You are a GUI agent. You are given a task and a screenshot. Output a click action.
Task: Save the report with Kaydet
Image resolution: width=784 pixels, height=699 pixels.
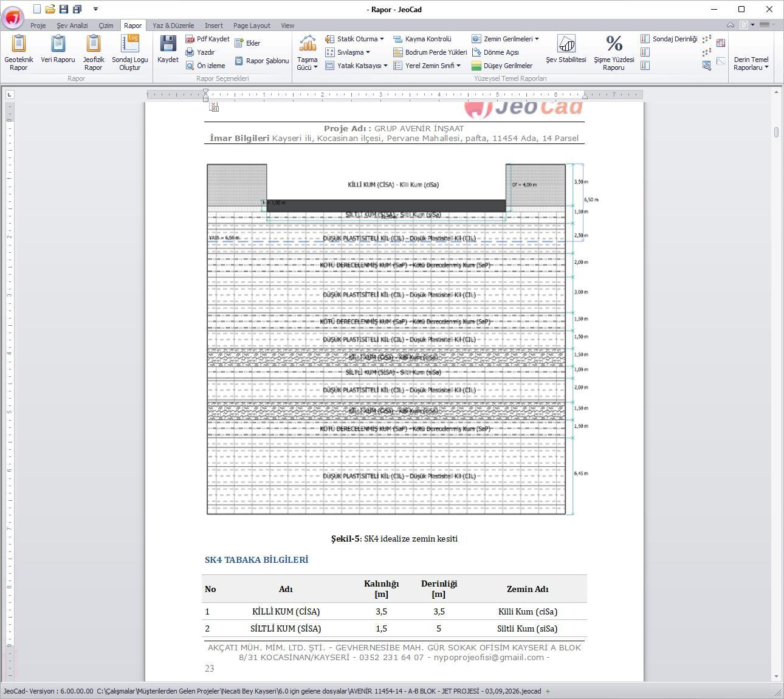click(x=168, y=49)
